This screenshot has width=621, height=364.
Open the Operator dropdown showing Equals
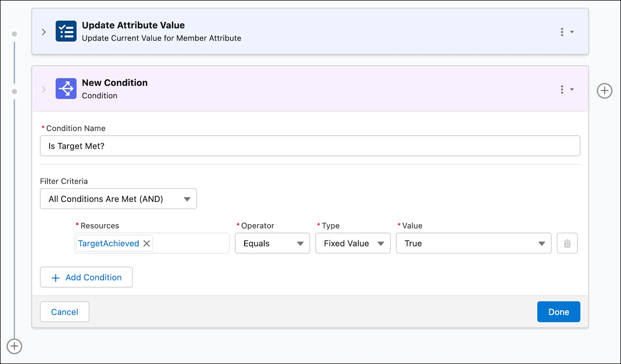272,243
